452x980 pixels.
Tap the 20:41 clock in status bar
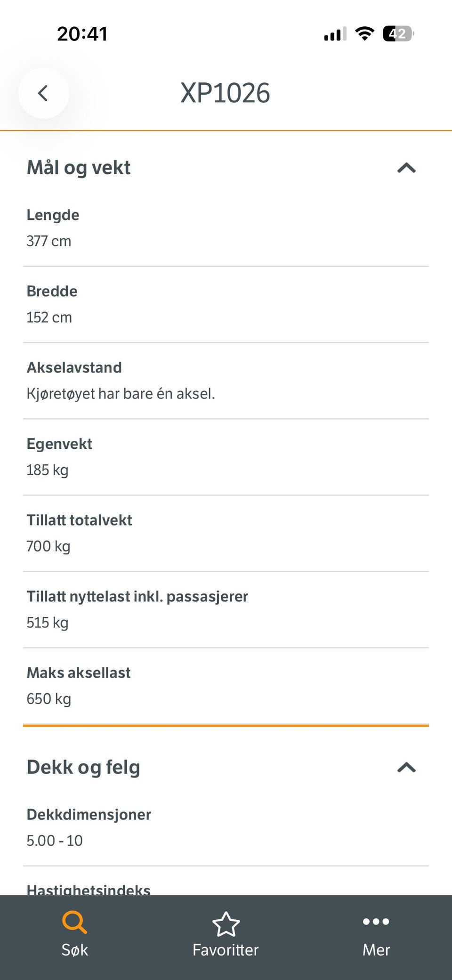tap(82, 34)
